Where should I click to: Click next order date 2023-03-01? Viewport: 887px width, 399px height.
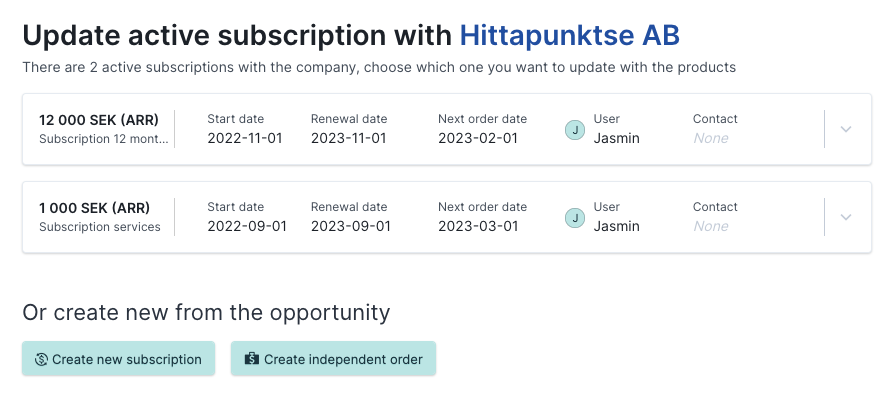point(478,226)
